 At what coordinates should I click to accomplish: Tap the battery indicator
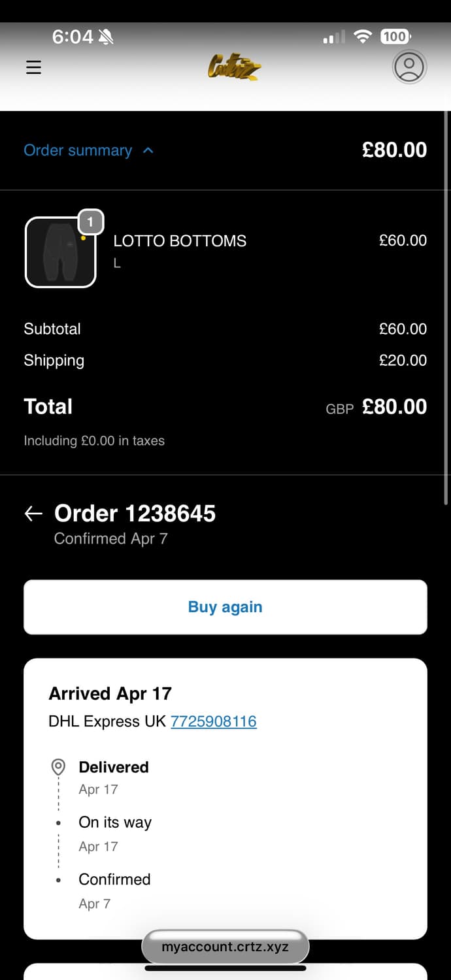pos(395,37)
